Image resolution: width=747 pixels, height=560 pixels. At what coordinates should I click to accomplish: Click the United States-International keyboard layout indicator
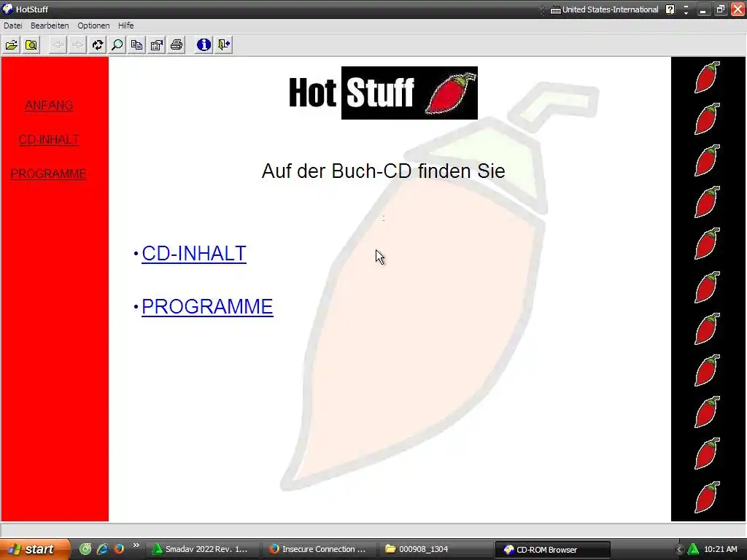click(x=604, y=9)
